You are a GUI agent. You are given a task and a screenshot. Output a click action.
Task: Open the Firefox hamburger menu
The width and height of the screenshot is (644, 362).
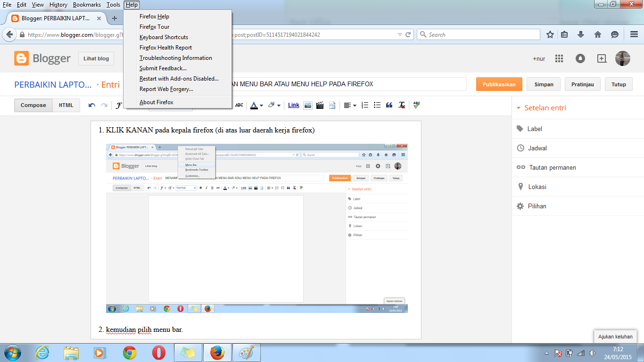click(x=634, y=34)
